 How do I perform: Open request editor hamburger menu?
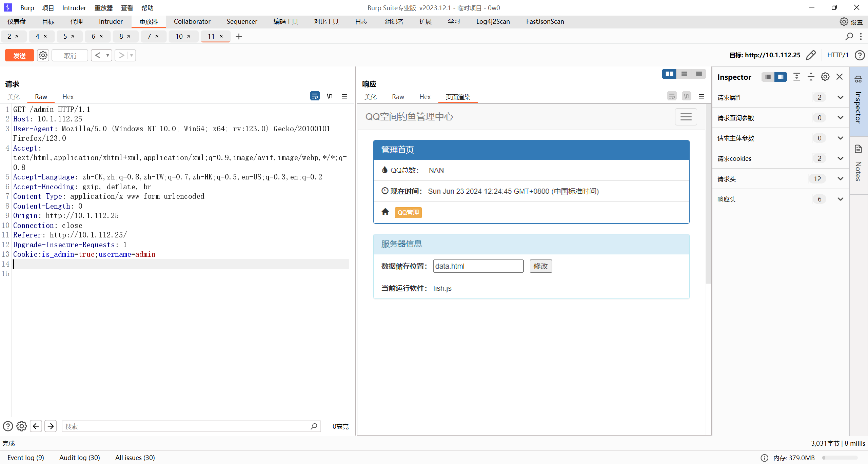point(344,96)
